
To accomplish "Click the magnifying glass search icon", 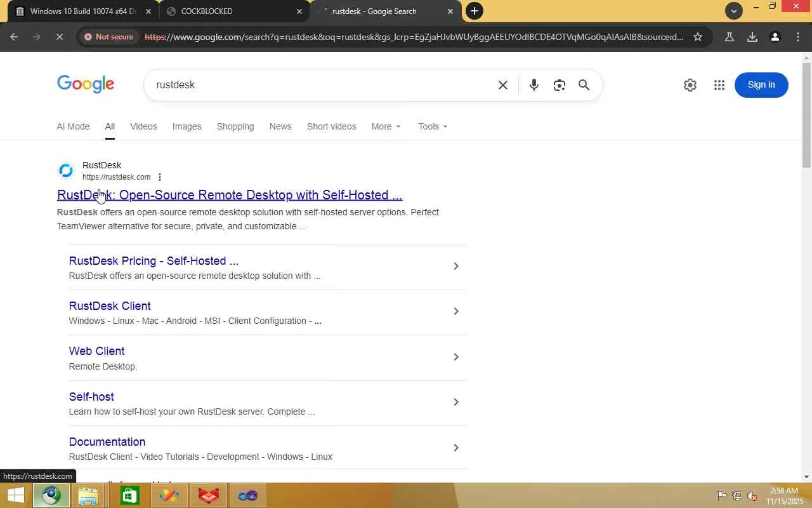I will point(584,85).
